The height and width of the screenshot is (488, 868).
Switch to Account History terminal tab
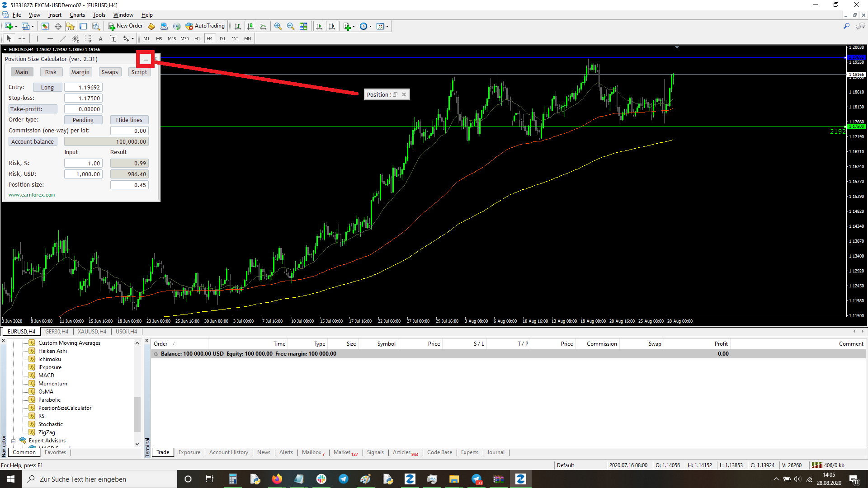pyautogui.click(x=228, y=452)
